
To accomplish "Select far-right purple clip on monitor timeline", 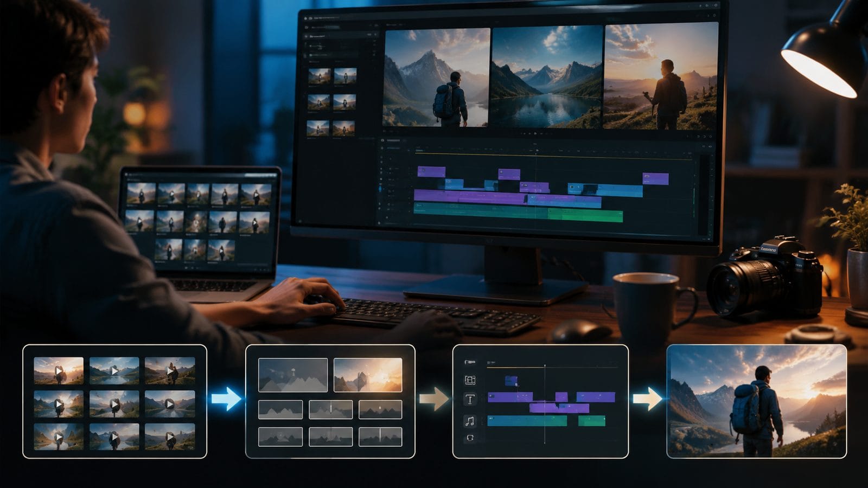I will point(655,178).
